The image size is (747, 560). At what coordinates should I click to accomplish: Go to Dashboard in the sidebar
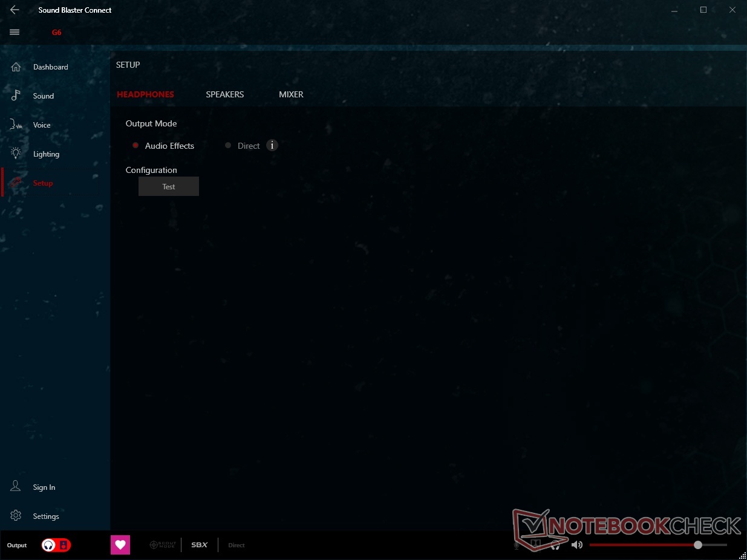[x=50, y=67]
